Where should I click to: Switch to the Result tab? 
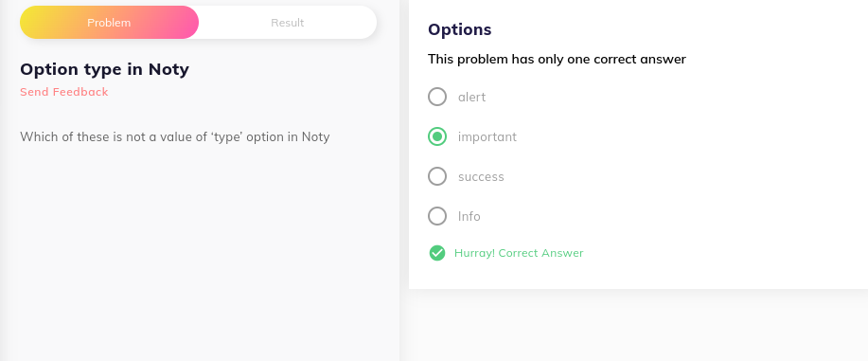click(x=288, y=23)
